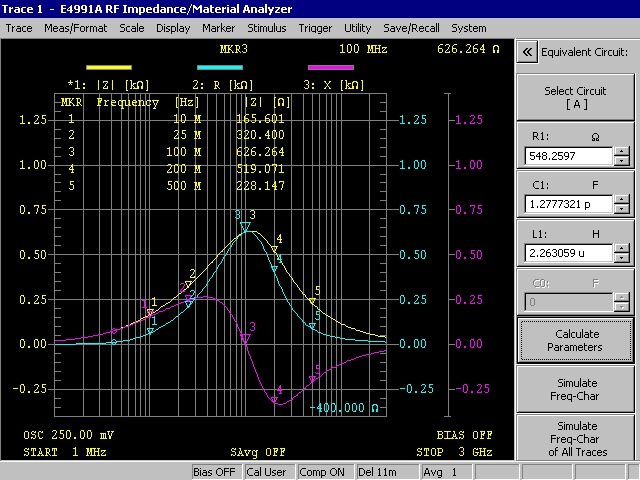Image resolution: width=640 pixels, height=480 pixels.
Task: Click the C1 value field 1.2777321 p
Action: pos(568,204)
